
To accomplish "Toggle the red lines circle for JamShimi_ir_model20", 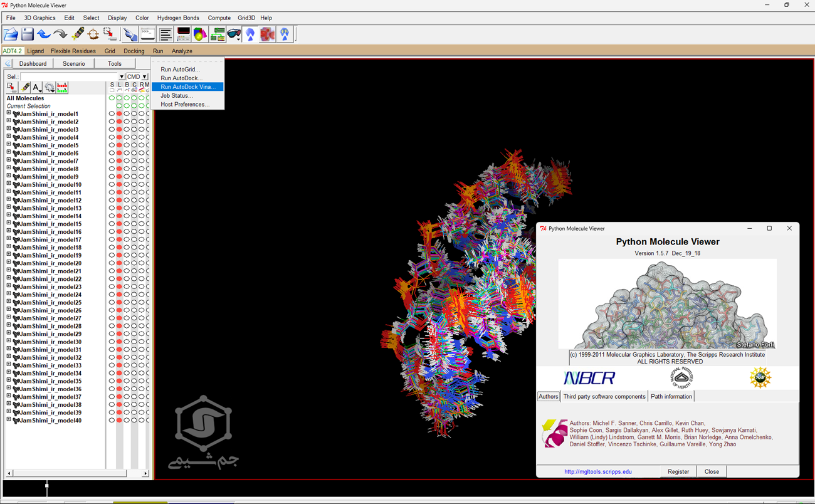I will (119, 263).
